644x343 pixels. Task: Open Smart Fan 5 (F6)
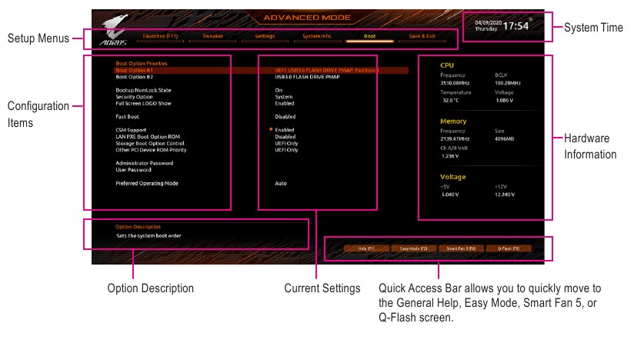[461, 248]
